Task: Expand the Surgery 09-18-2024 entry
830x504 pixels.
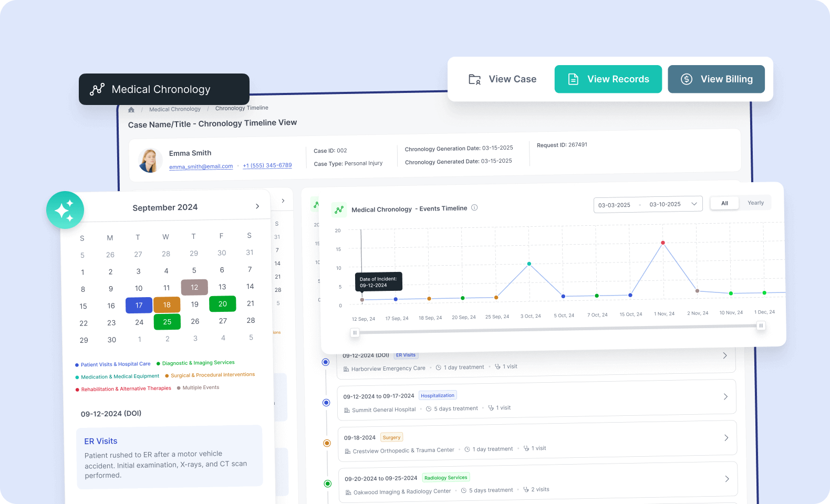Action: pyautogui.click(x=727, y=438)
